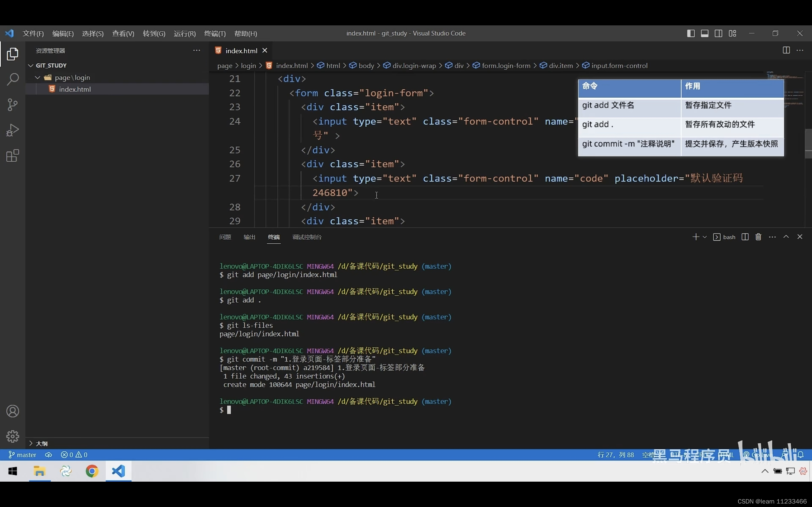This screenshot has width=812, height=507.
Task: Split the terminal pane
Action: [x=744, y=237]
